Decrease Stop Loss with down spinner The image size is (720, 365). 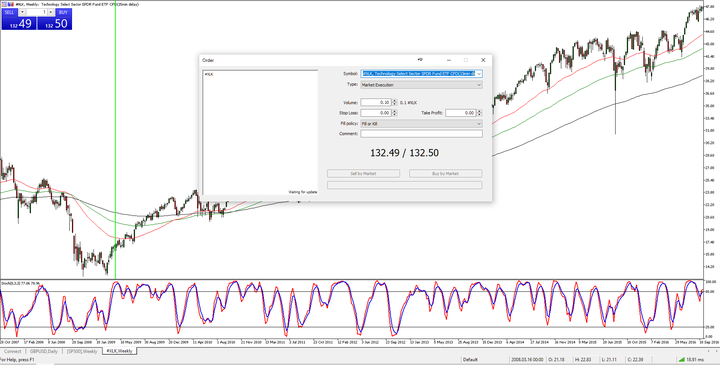[394, 115]
